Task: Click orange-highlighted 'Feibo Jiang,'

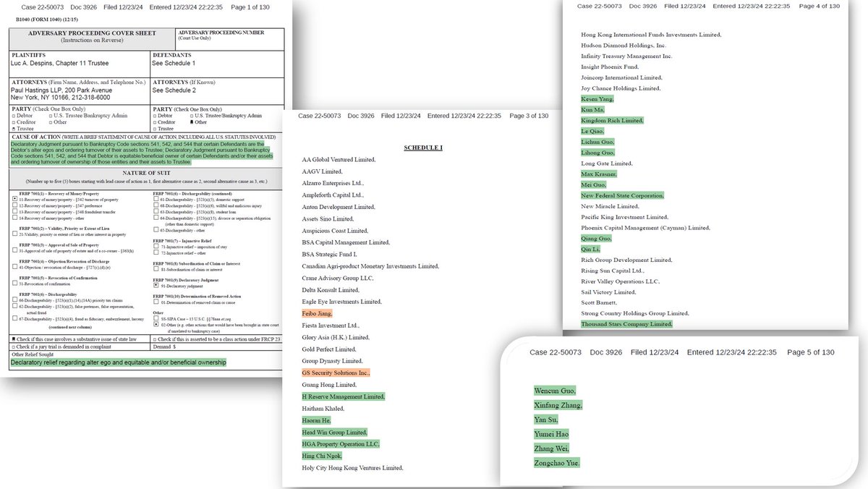Action: point(317,313)
